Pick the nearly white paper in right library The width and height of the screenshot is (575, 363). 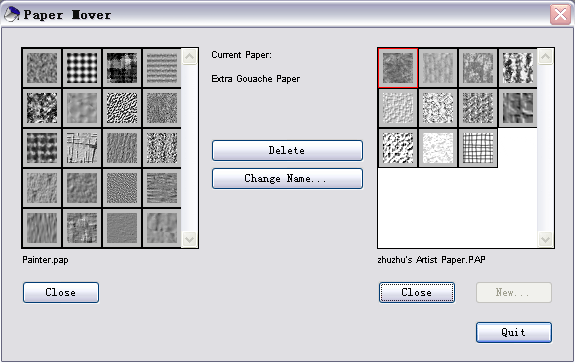[x=438, y=148]
